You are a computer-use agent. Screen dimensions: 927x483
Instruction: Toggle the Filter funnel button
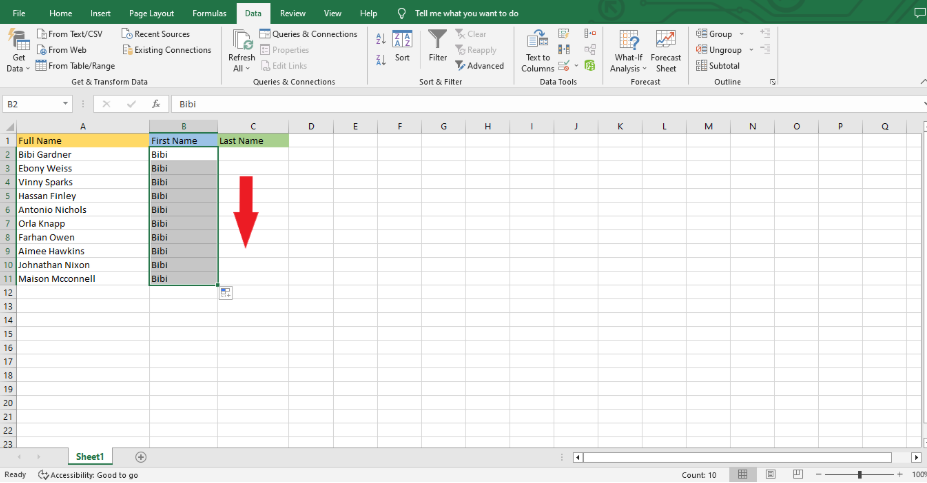(x=437, y=46)
